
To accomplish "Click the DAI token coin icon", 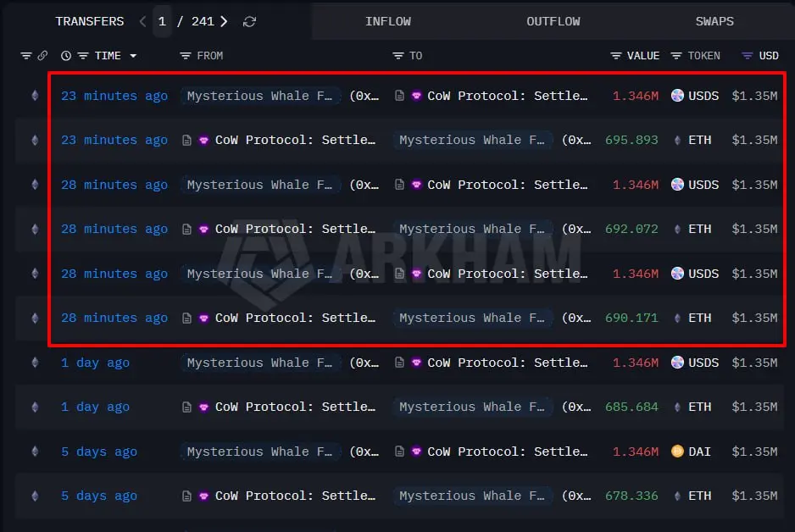I will [677, 451].
